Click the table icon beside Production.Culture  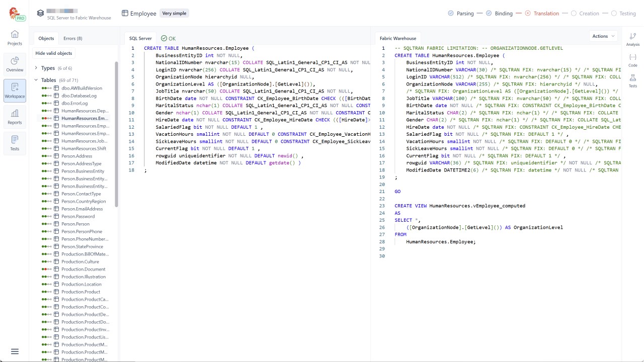coord(57,261)
